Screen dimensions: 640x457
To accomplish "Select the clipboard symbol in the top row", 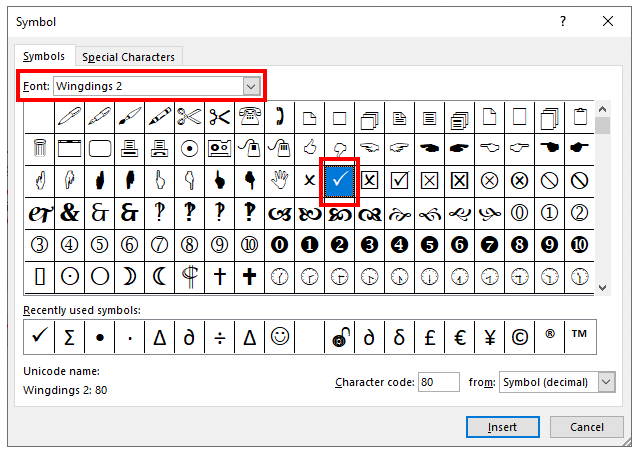I will click(579, 117).
